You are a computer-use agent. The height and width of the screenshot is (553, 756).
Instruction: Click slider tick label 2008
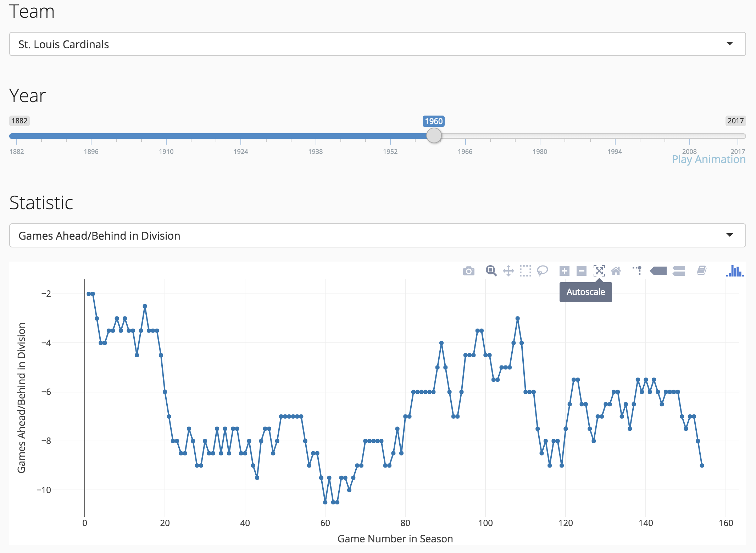coord(689,152)
